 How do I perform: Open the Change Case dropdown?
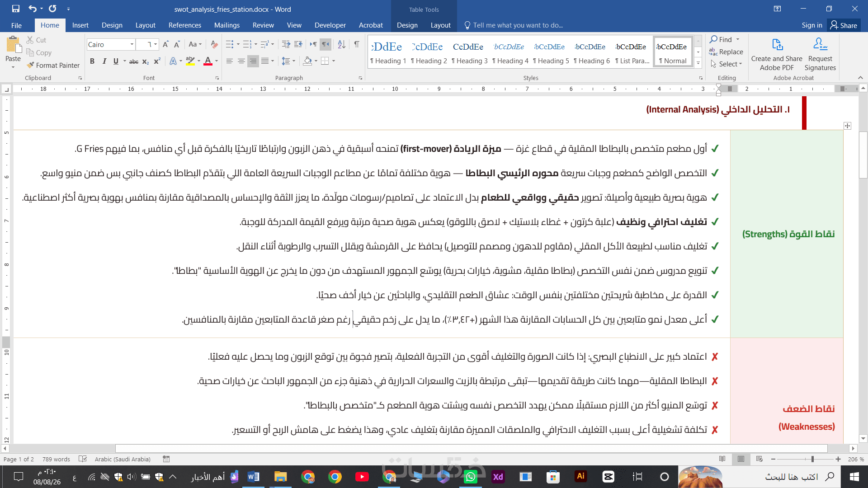195,44
